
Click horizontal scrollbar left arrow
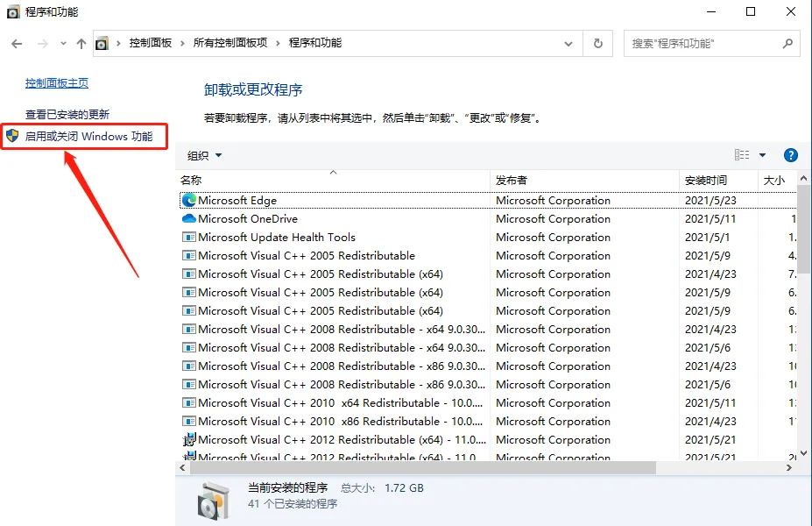[x=182, y=467]
